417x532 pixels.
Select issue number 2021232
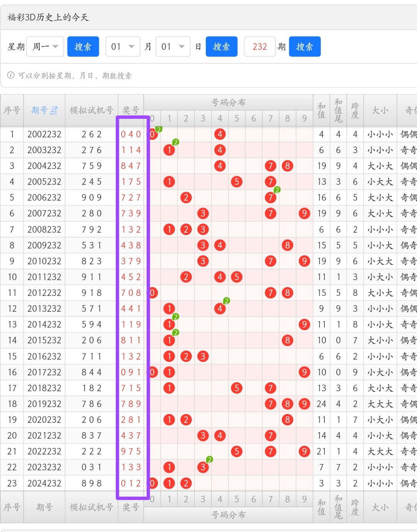coord(44,436)
